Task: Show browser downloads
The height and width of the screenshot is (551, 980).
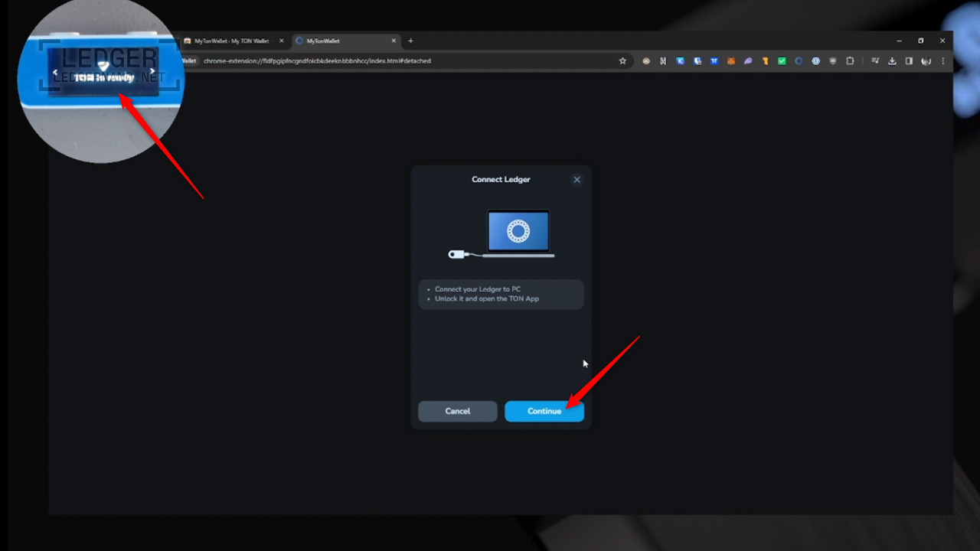Action: 892,61
